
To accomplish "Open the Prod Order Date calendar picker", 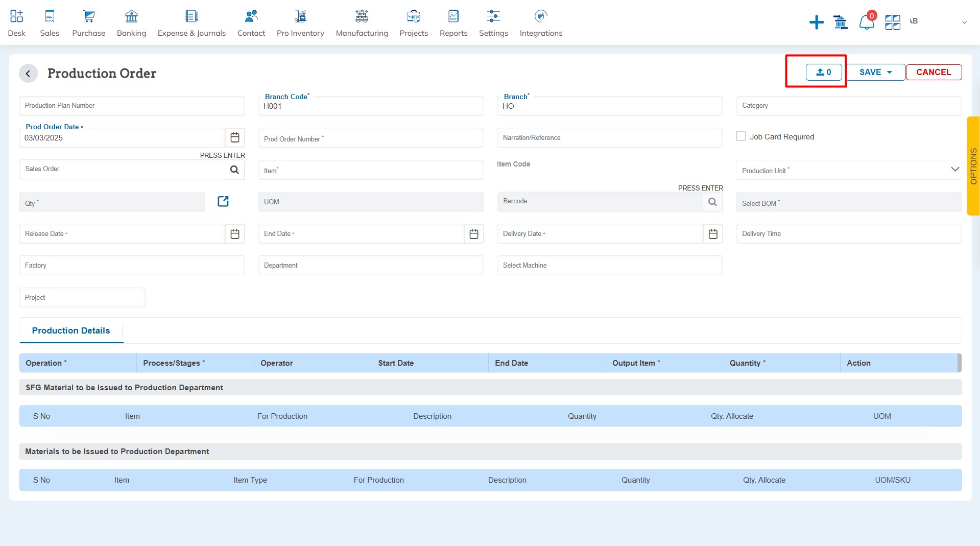I will (235, 137).
